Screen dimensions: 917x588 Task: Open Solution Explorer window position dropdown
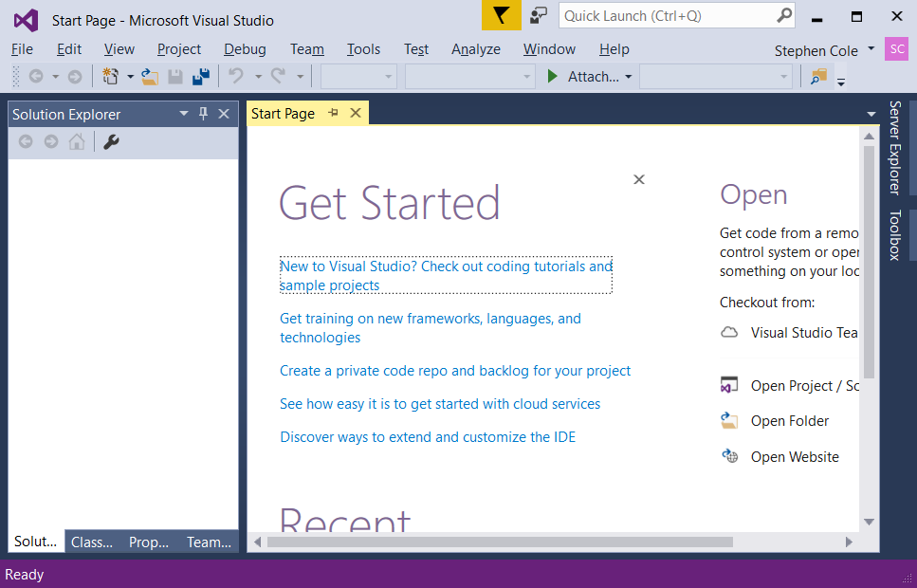184,114
